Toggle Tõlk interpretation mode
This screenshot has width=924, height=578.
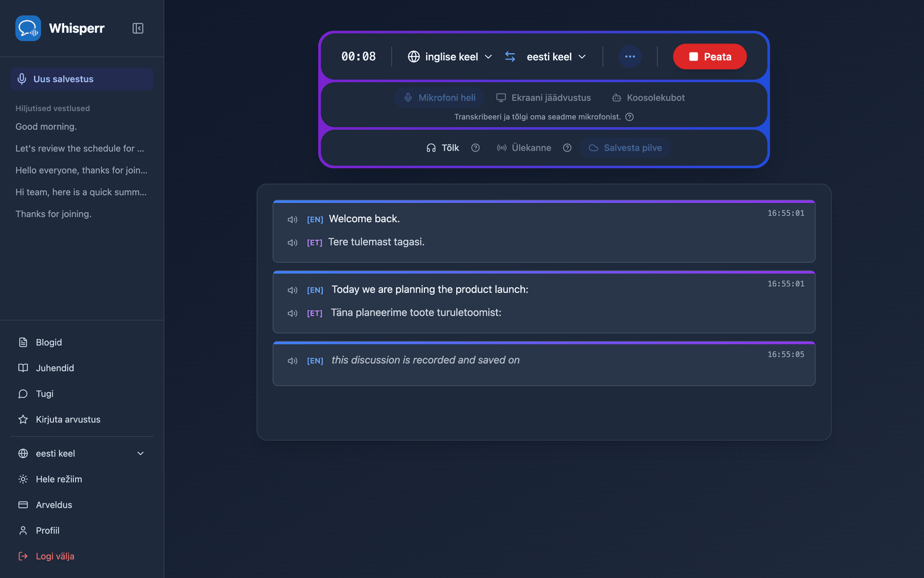click(x=442, y=148)
